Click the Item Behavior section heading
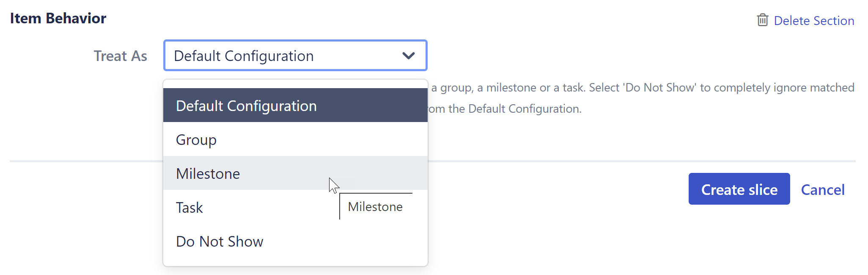 coord(58,18)
